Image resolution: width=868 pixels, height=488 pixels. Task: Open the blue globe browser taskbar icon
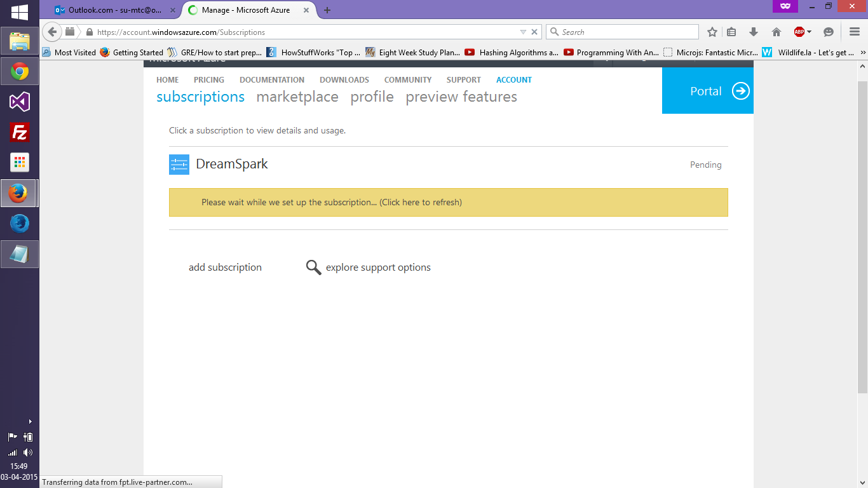tap(19, 224)
